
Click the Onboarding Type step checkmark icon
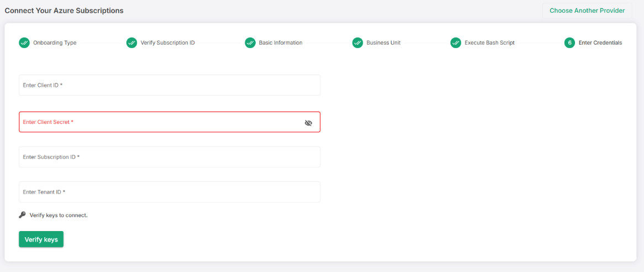pyautogui.click(x=24, y=43)
